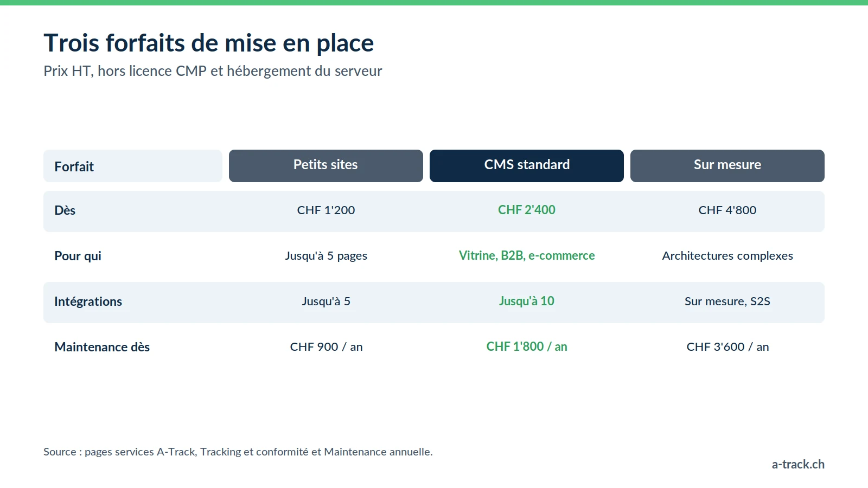The width and height of the screenshot is (868, 488).
Task: Click the 'Architectures complexes' cell
Action: [x=727, y=256]
